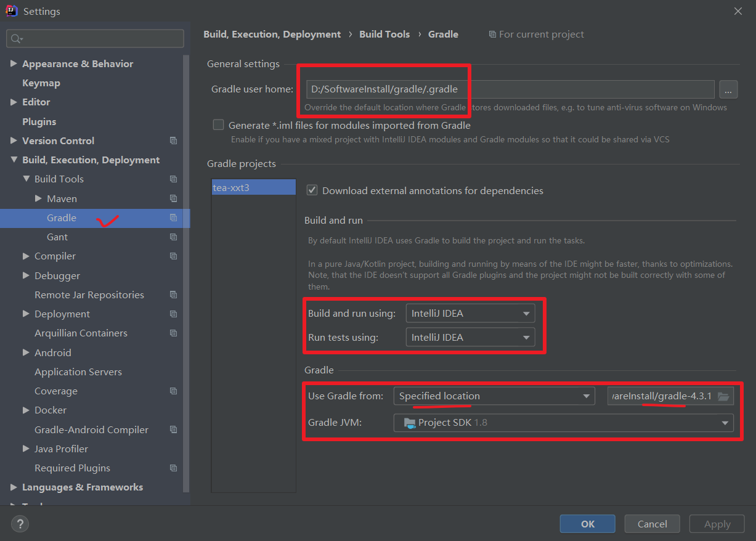Expand the Maven node arrow
The height and width of the screenshot is (541, 756).
tap(38, 198)
